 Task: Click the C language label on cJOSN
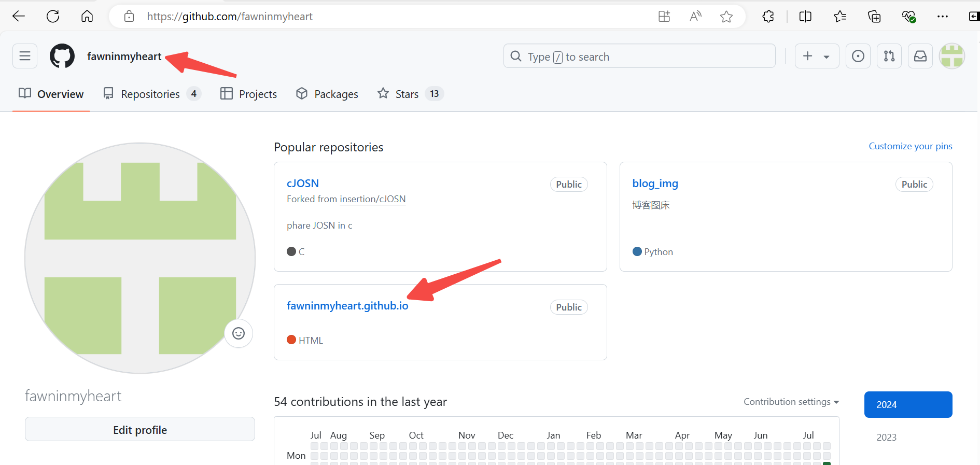point(296,251)
